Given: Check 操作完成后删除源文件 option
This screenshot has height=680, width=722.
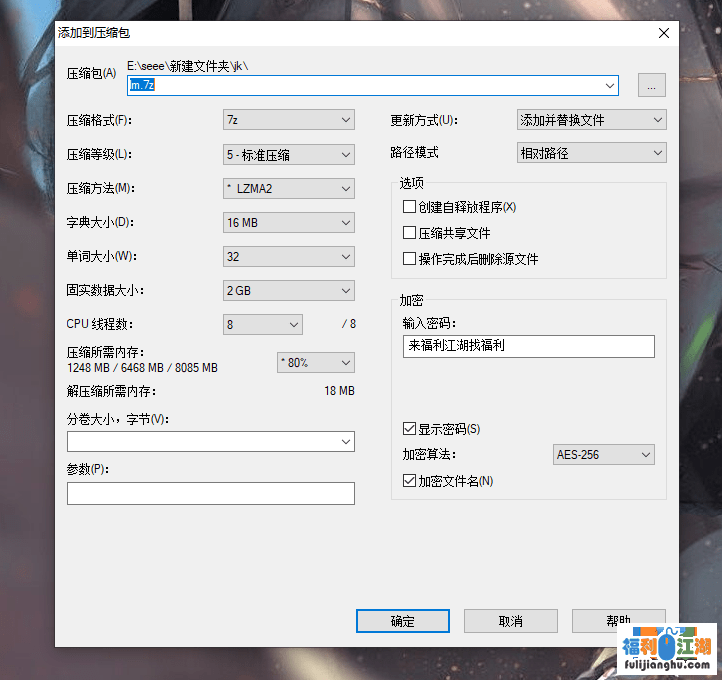Looking at the screenshot, I should click(409, 259).
